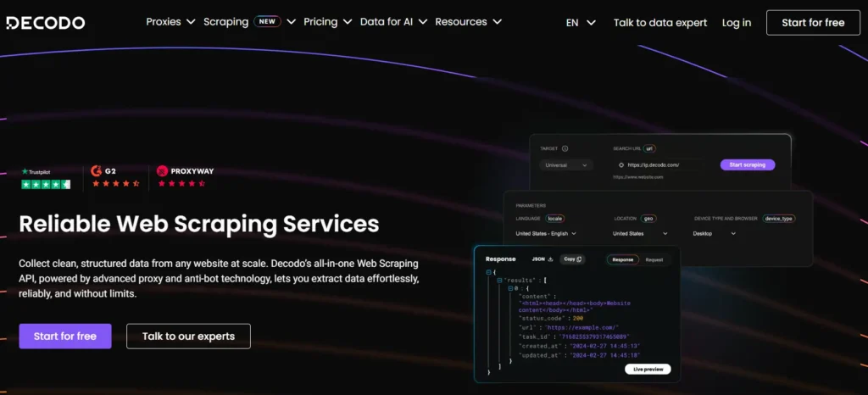Open the United States - English language dropdown
This screenshot has height=395, width=868.
546,233
